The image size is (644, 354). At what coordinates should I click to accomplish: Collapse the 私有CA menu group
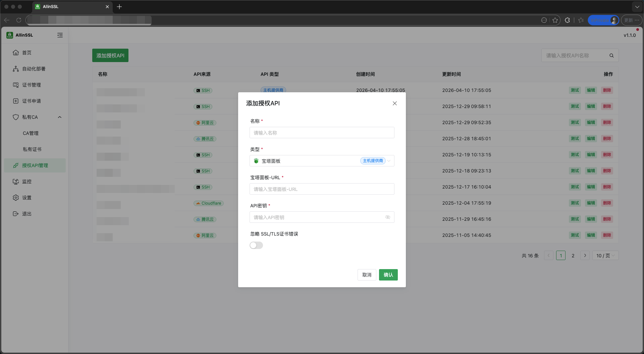pos(35,117)
